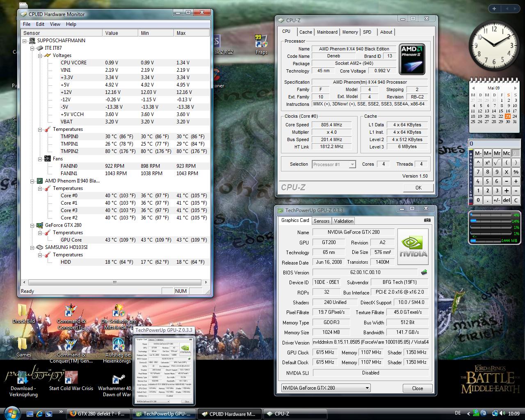Open the Download - Verknüpfung shortcut
The width and height of the screenshot is (525, 420).
(x=23, y=384)
